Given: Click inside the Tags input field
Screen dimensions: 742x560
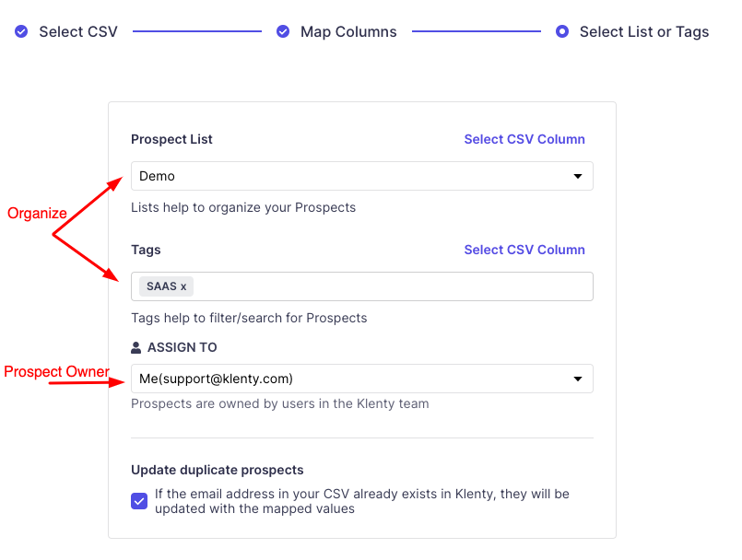Looking at the screenshot, I should click(x=387, y=286).
